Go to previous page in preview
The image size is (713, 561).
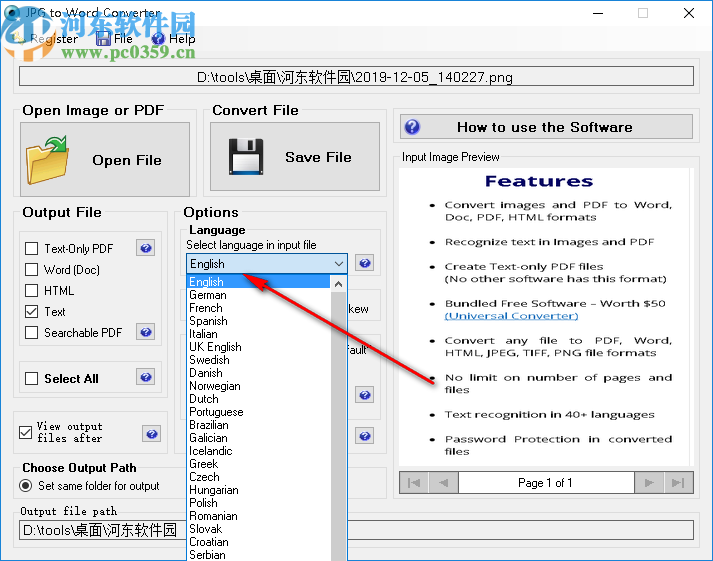[x=443, y=483]
